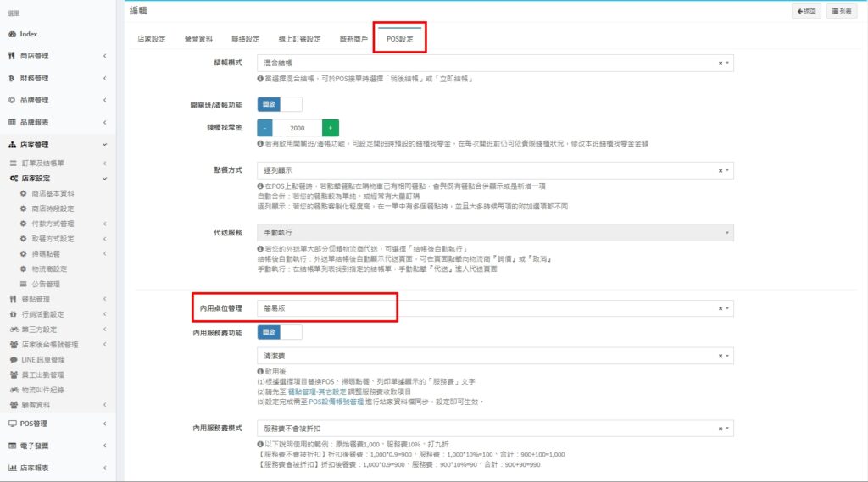Click the 錢櫃找零金 amount input field
868x482 pixels.
click(x=297, y=128)
